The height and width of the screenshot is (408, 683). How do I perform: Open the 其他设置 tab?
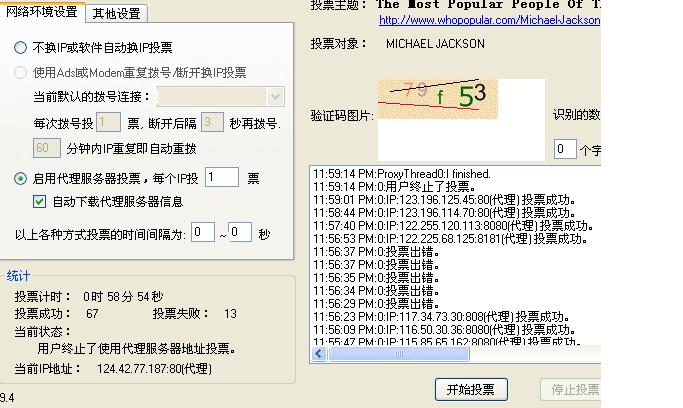tap(116, 14)
